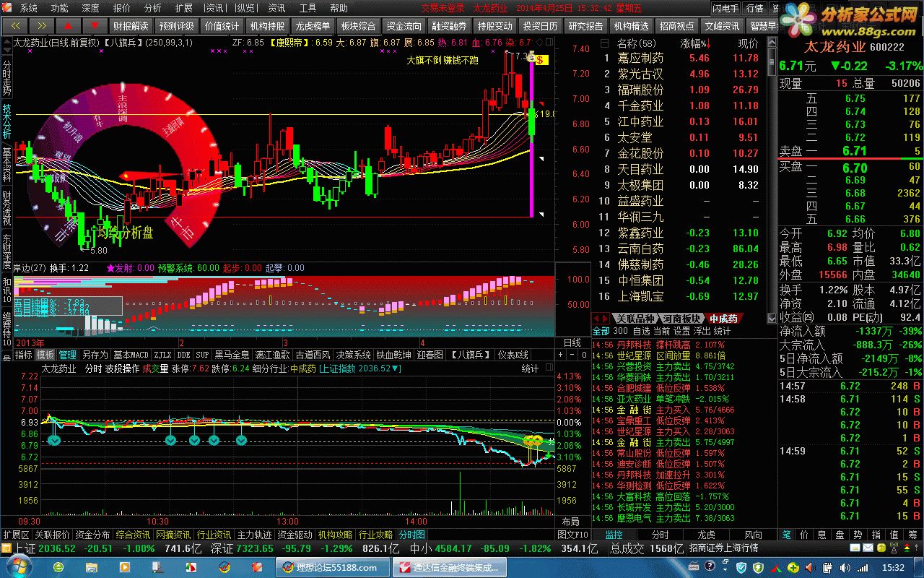Viewport: 924px width, 578px height.
Task: Select the 仪表K线 indicator tab
Action: (x=513, y=355)
